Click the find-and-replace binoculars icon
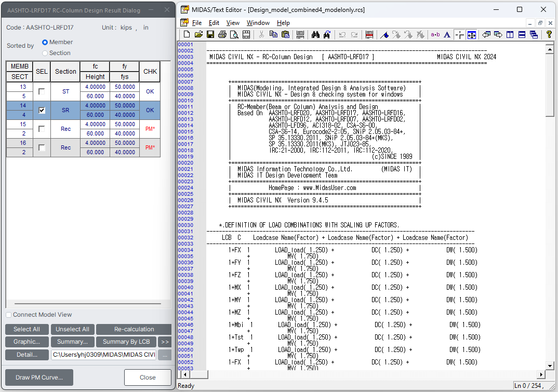The height and width of the screenshot is (392, 558). tap(327, 34)
